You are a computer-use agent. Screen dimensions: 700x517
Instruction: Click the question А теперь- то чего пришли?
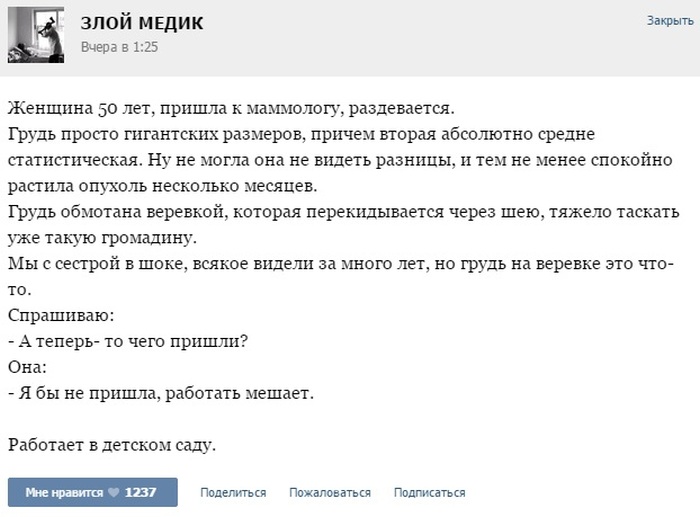[128, 341]
